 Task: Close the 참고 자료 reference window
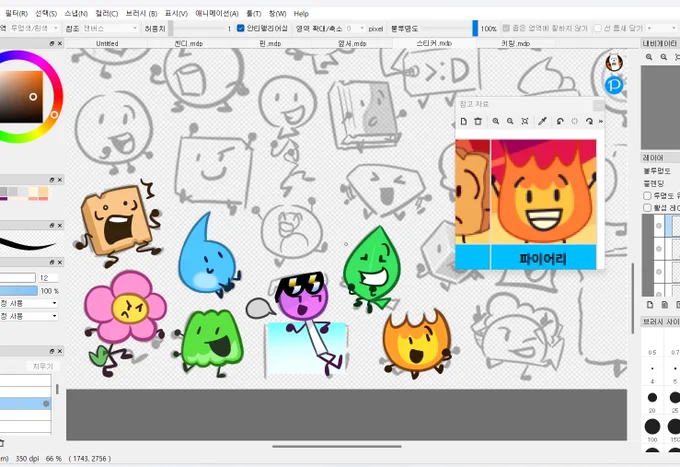[598, 105]
